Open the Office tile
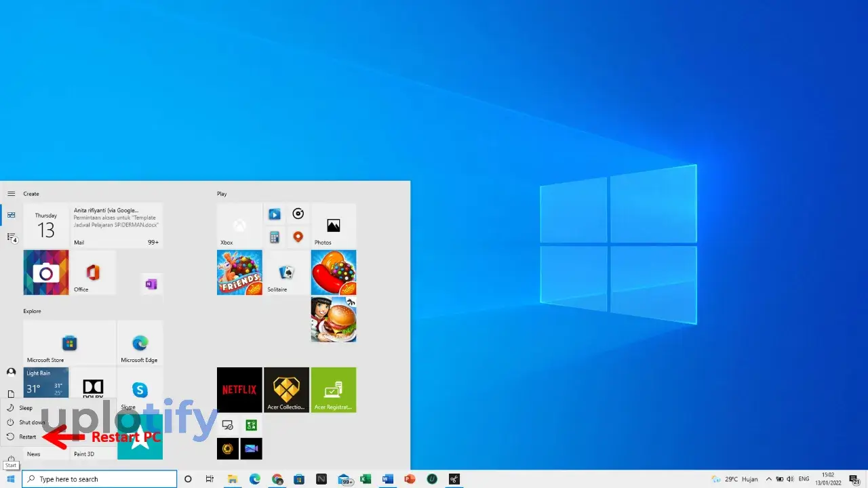Screen dimensions: 868x488 93,272
